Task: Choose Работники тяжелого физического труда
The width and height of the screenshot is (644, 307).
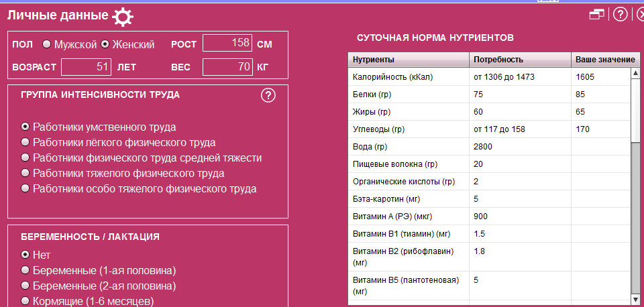Action: [25, 174]
